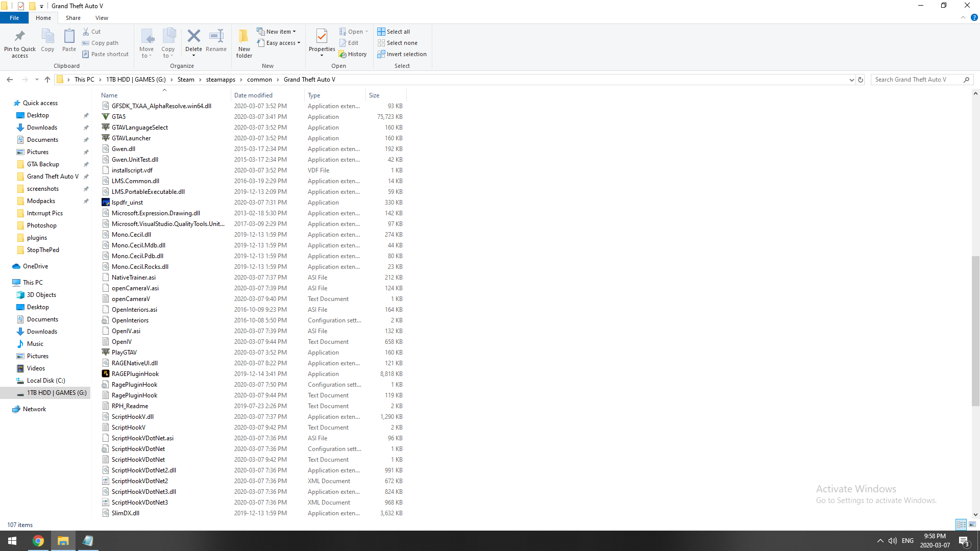Image resolution: width=980 pixels, height=551 pixels.
Task: Click the Rename icon in the Organize group
Action: tap(216, 37)
